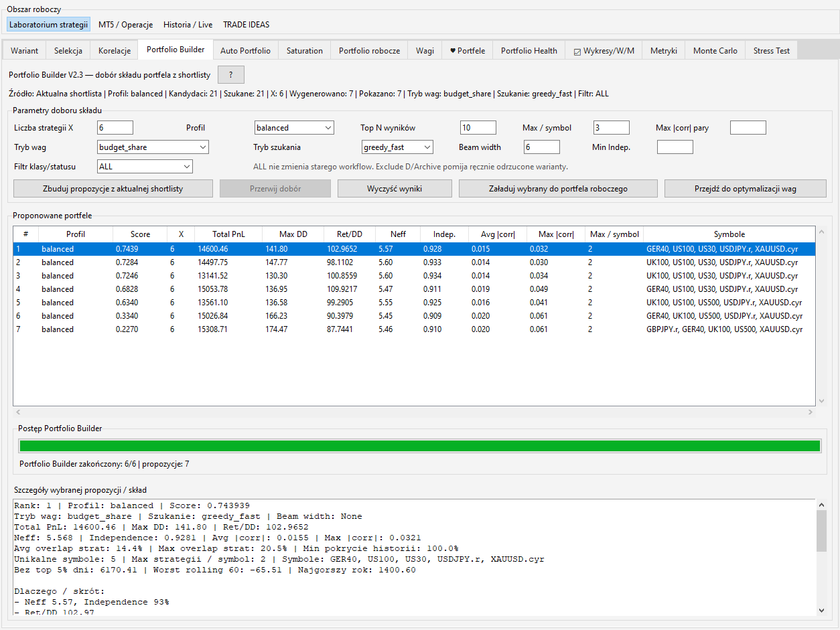Screen dimensions: 840x630
Task: Click proposals table horizontal scroll left arrow
Action: click(18, 412)
